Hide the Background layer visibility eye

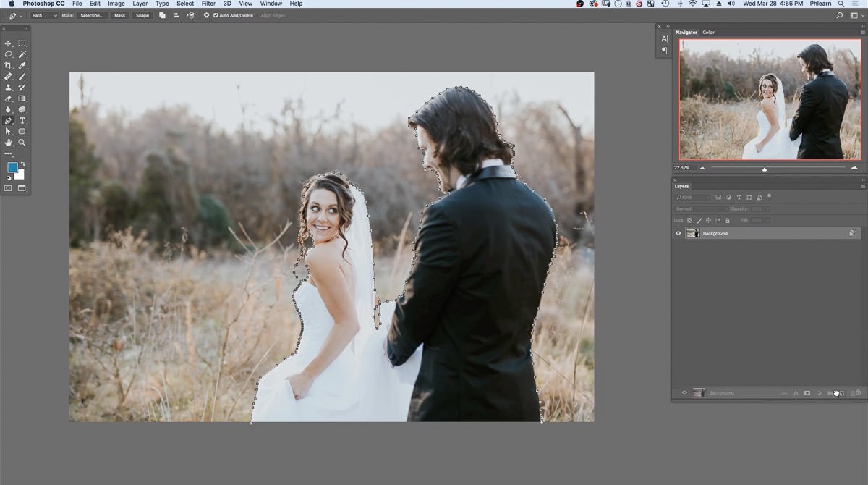click(678, 233)
